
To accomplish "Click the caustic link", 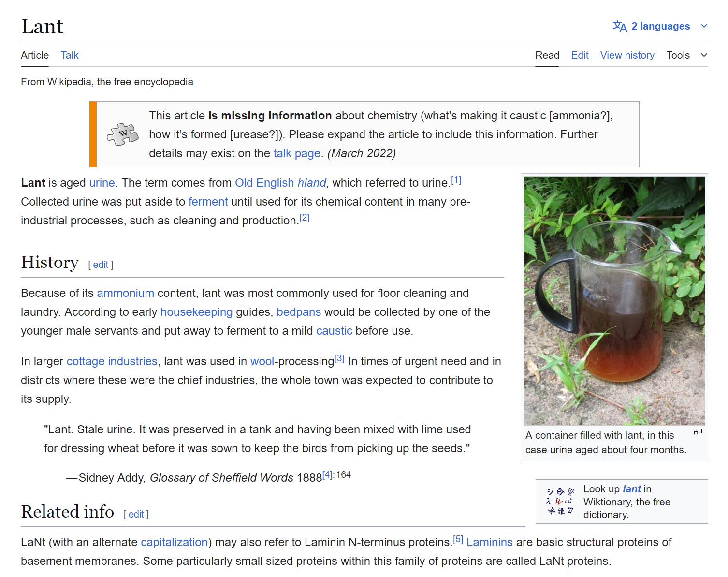I will coord(334,331).
